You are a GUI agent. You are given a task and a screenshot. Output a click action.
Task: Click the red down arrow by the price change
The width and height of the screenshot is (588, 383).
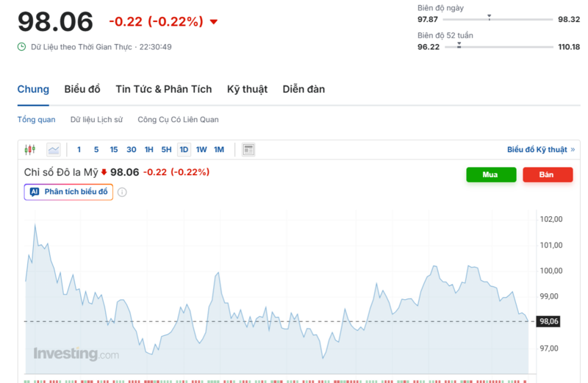214,22
